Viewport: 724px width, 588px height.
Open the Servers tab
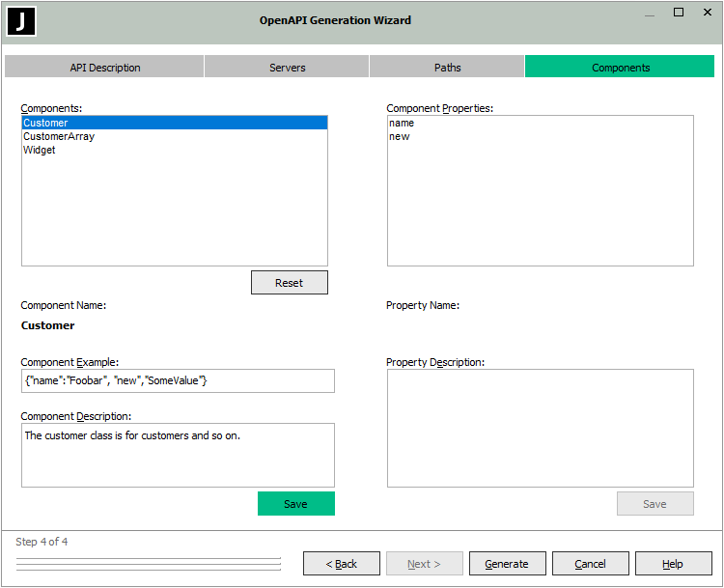pyautogui.click(x=287, y=68)
